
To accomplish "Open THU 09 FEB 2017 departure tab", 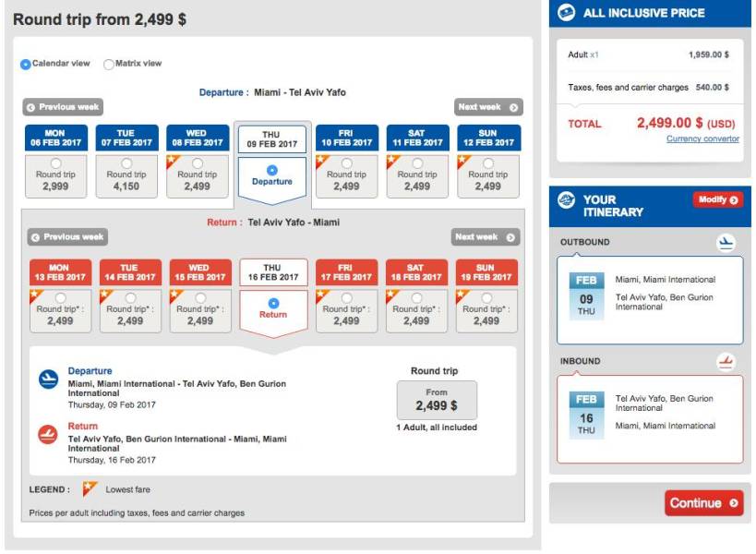I will pos(272,139).
